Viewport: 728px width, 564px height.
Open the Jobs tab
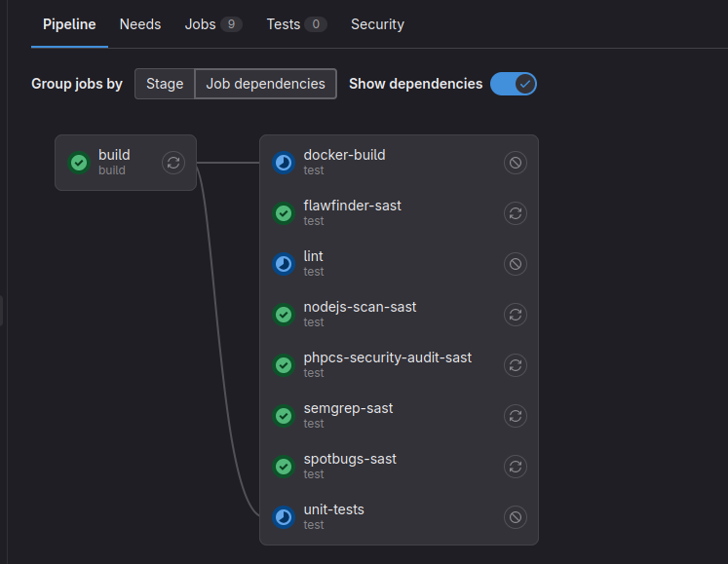point(212,24)
